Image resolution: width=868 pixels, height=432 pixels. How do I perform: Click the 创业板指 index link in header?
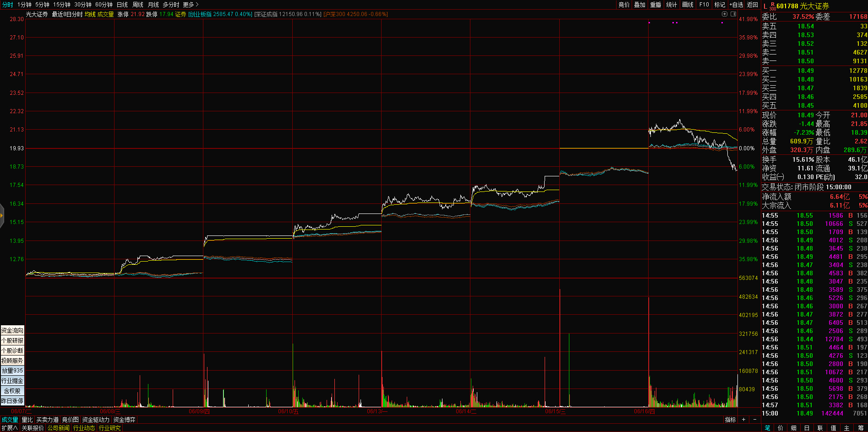pyautogui.click(x=200, y=14)
